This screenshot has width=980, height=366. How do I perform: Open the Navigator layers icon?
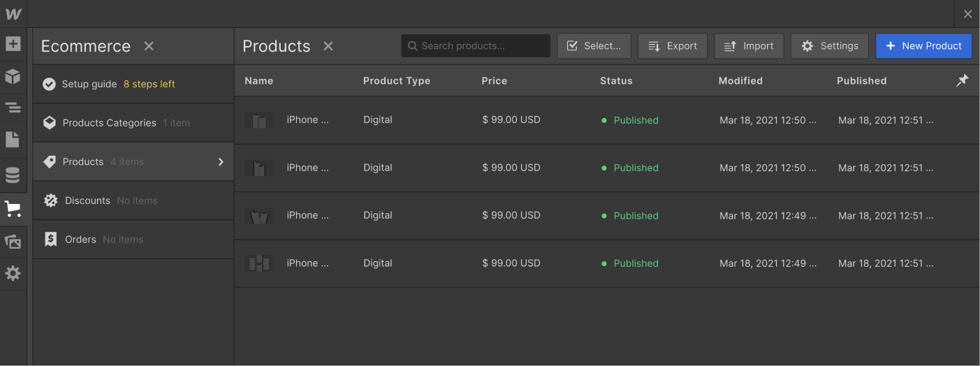pos(13,108)
